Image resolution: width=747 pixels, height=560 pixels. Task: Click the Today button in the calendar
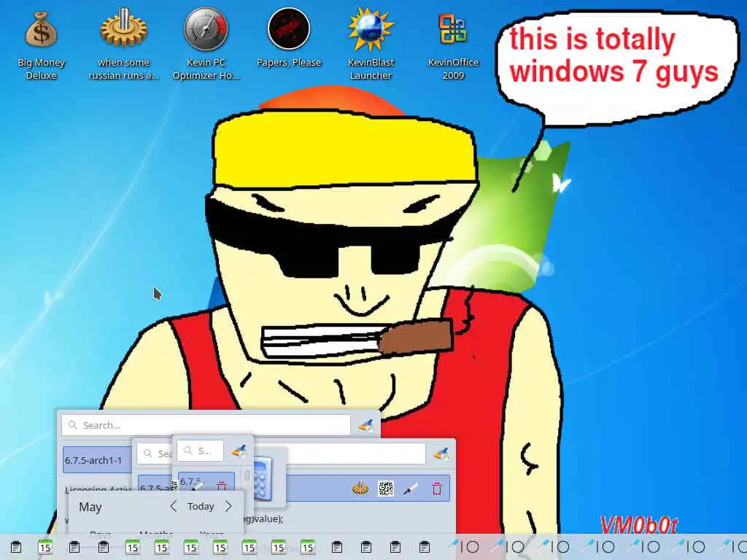click(201, 506)
